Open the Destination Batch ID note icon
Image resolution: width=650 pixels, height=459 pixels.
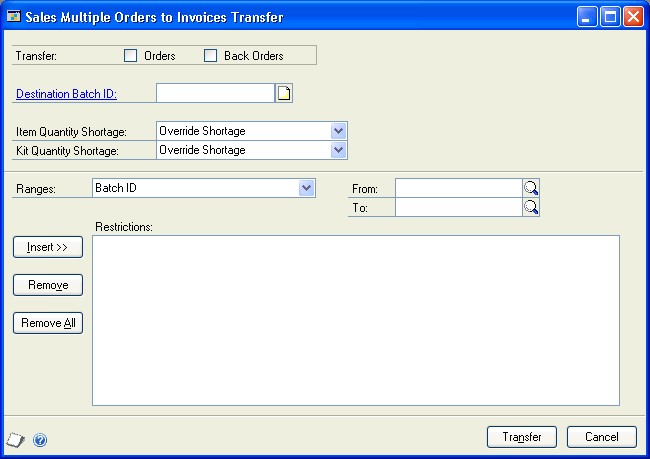coord(284,93)
